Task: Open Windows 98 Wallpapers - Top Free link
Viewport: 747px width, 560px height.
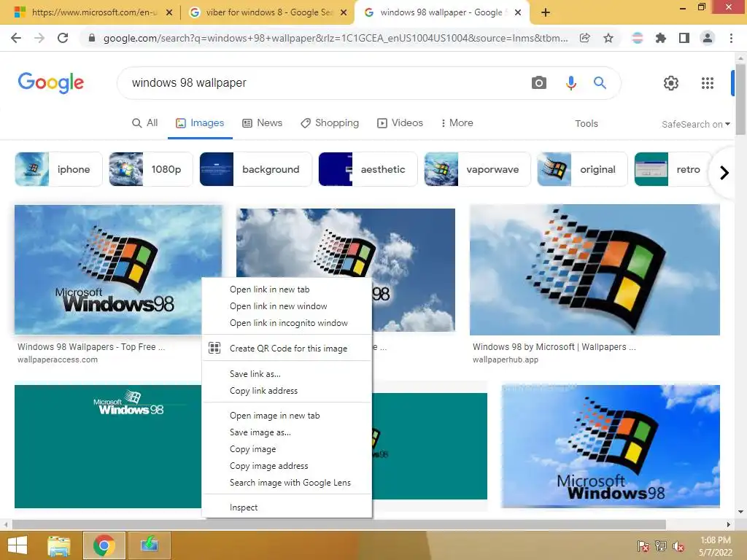Action: coord(91,347)
